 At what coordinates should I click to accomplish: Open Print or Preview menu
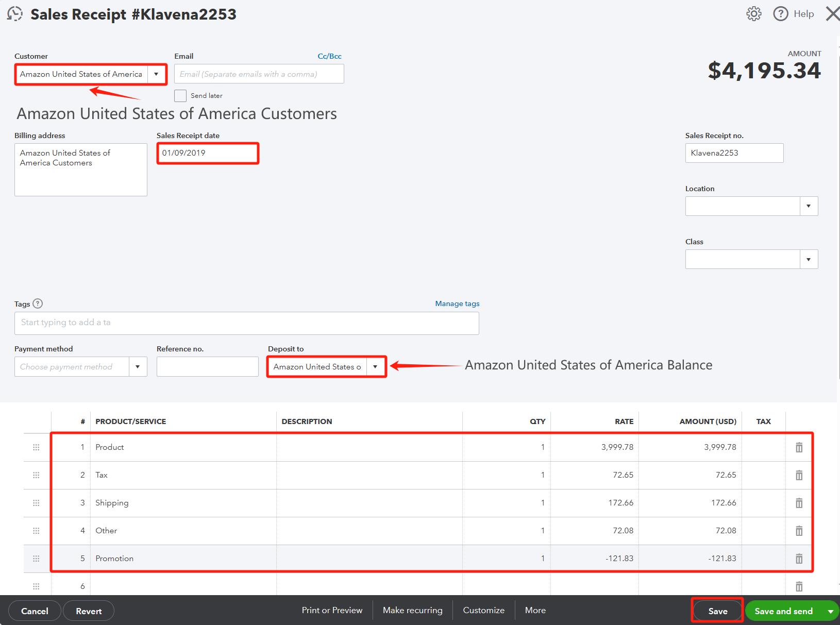coord(332,610)
